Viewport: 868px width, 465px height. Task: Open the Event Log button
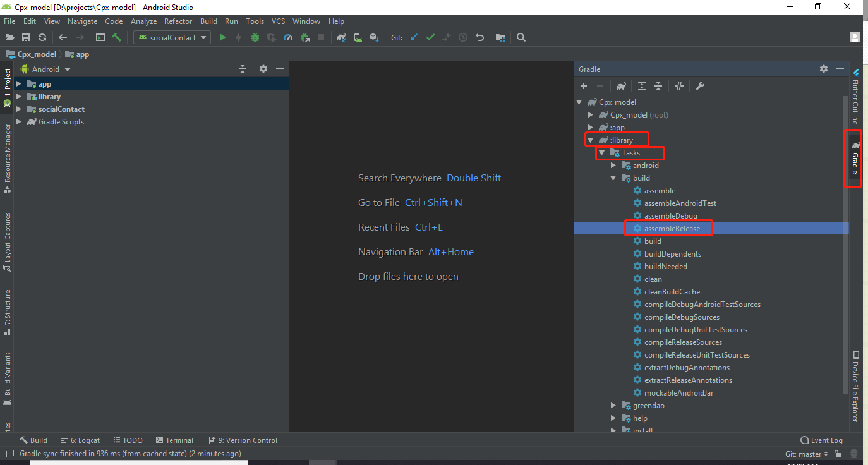point(821,440)
